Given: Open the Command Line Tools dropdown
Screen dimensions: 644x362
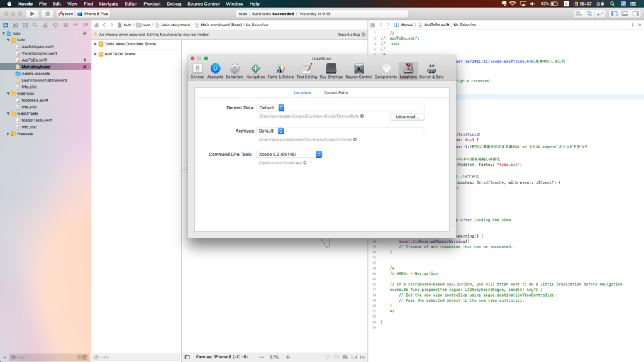Looking at the screenshot, I should [x=289, y=155].
